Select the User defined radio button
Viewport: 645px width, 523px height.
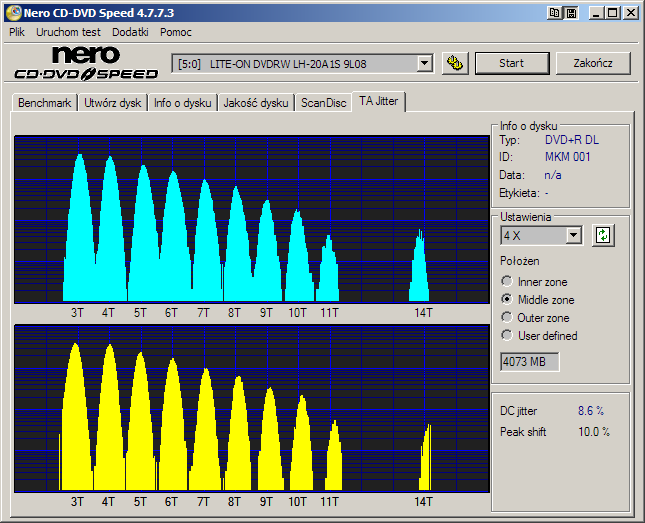(507, 335)
